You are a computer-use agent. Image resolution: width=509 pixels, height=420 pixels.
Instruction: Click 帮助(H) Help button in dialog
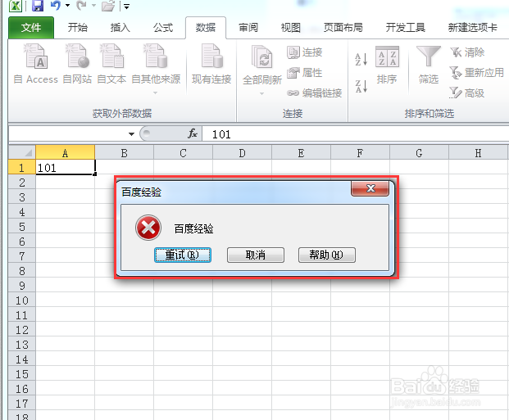point(326,255)
